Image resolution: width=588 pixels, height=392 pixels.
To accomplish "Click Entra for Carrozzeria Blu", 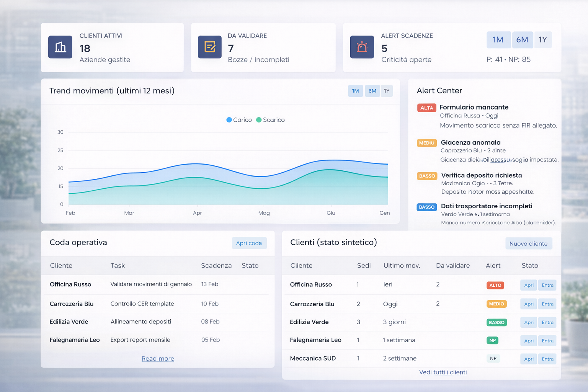I will pyautogui.click(x=547, y=304).
